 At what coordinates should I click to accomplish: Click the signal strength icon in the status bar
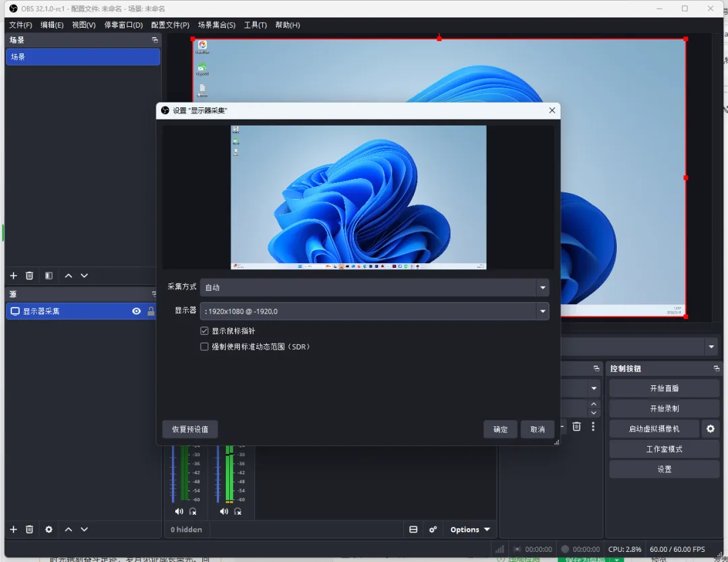point(499,549)
